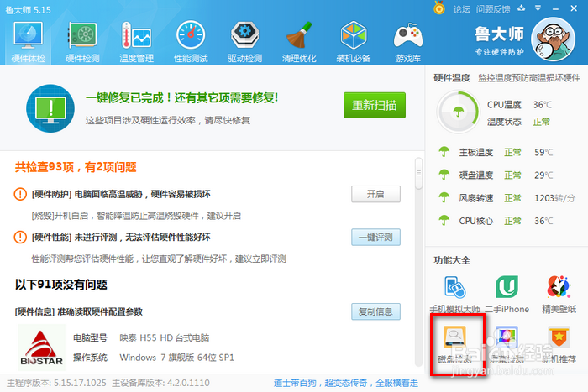Viewport: 588px width, 392px height.
Task: Click computer model 映泰 H55 HD 台式电脑
Action: [165, 337]
